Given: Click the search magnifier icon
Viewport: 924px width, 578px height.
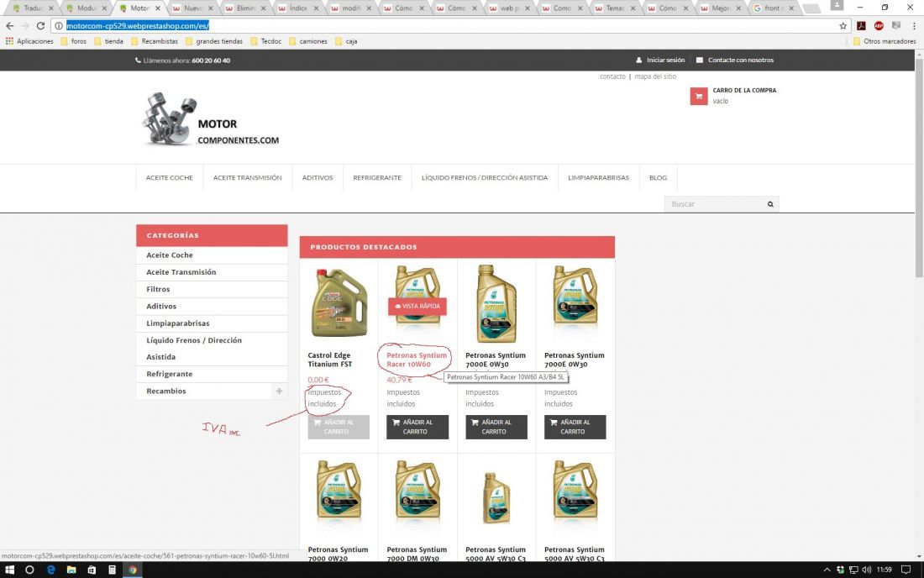Looking at the screenshot, I should pyautogui.click(x=770, y=204).
